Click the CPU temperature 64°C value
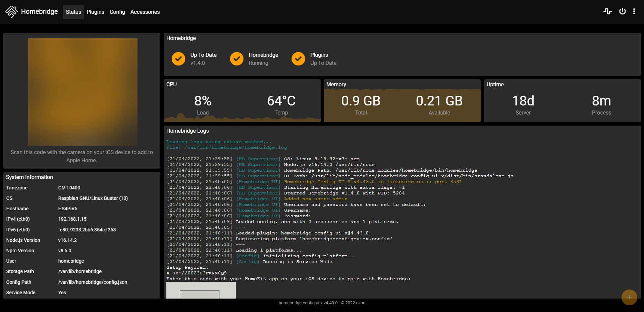Screen dimensions: 644x312 (x=281, y=101)
